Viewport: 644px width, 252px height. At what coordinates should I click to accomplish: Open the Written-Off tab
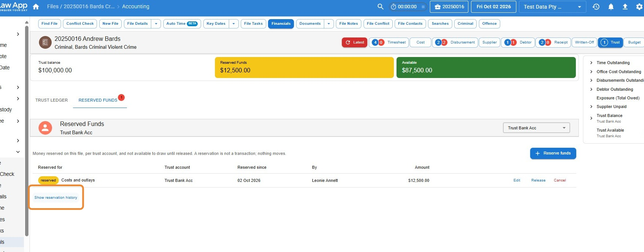pos(584,42)
